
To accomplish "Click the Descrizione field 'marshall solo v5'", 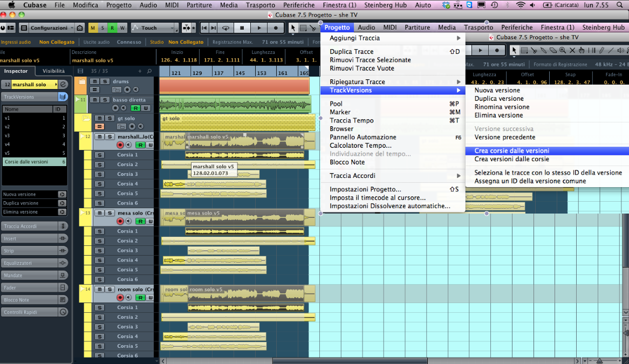I will tap(93, 60).
